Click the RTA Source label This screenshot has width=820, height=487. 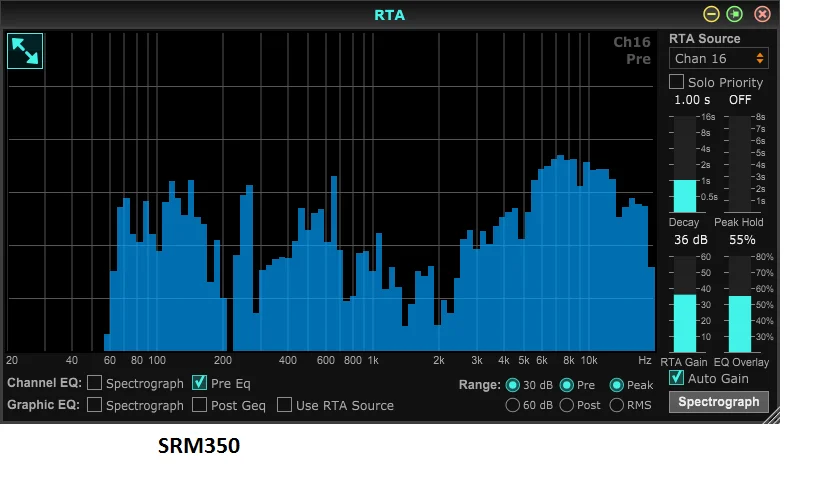[x=704, y=39]
